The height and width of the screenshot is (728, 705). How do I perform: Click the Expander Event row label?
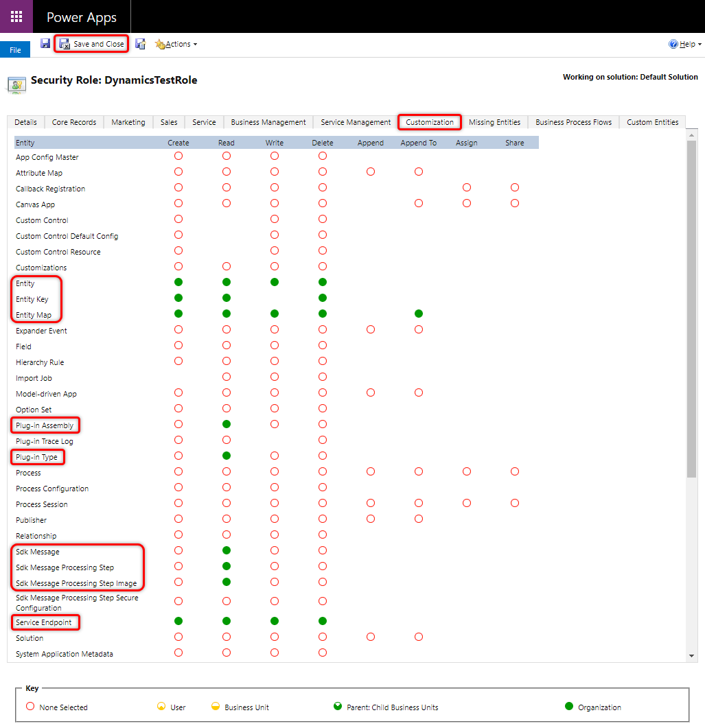[41, 331]
